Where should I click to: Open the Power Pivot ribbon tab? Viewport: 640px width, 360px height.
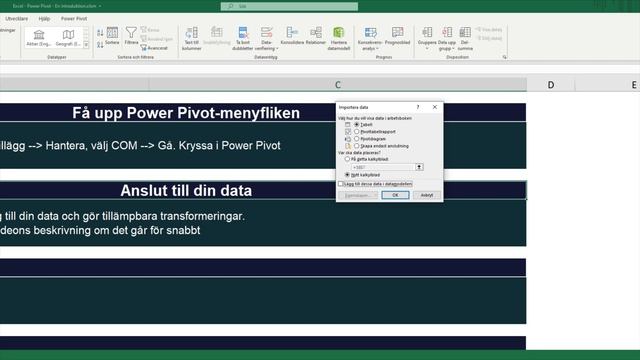[x=74, y=19]
